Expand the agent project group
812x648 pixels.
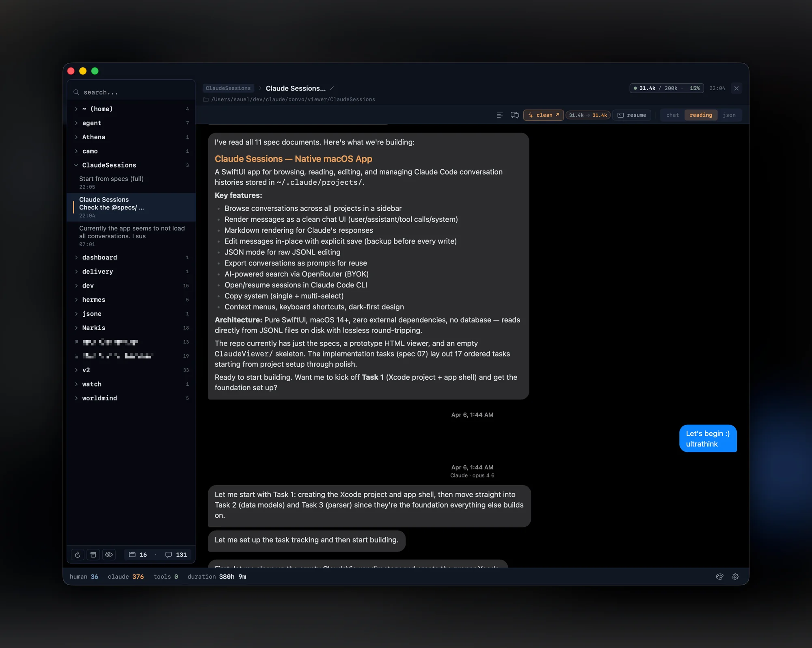131,123
